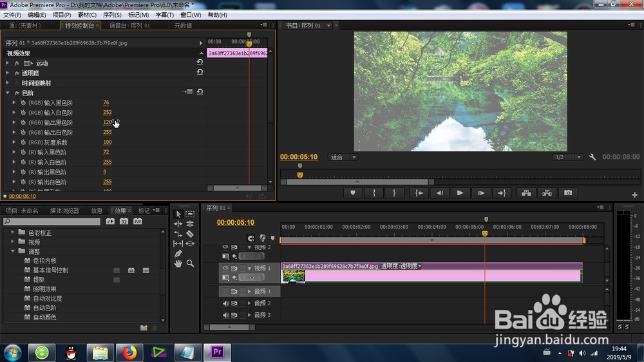
Task: Click Extract button in program monitor
Action: 547,193
